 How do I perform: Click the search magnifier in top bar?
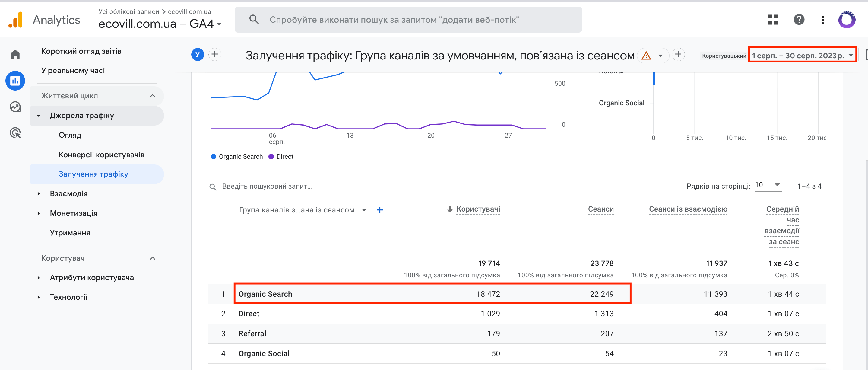(x=254, y=20)
